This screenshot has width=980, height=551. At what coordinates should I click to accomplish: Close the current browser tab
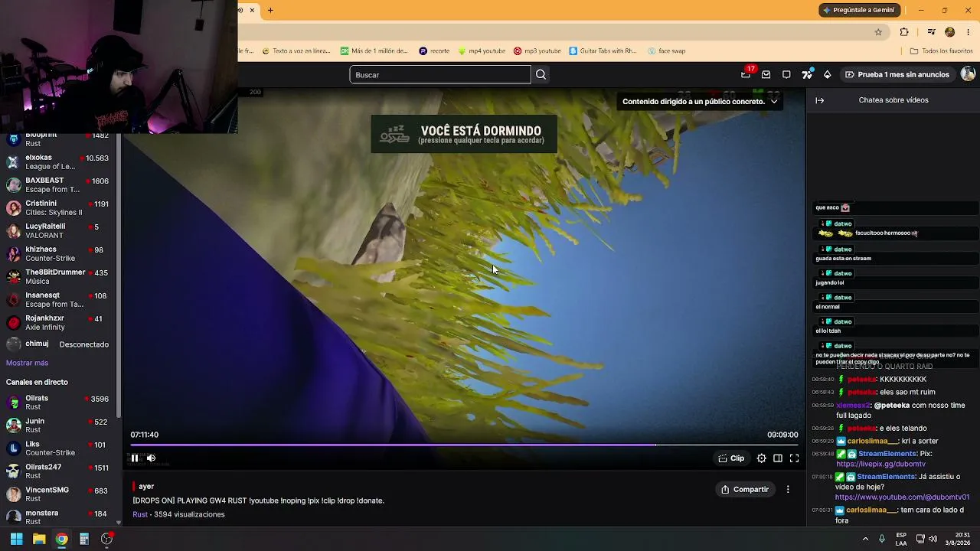click(x=252, y=10)
